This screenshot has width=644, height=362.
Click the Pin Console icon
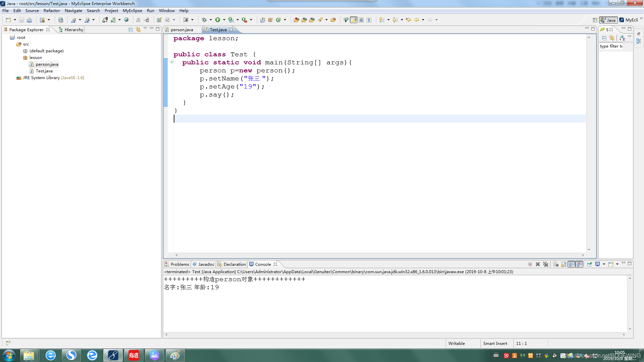pos(589,264)
